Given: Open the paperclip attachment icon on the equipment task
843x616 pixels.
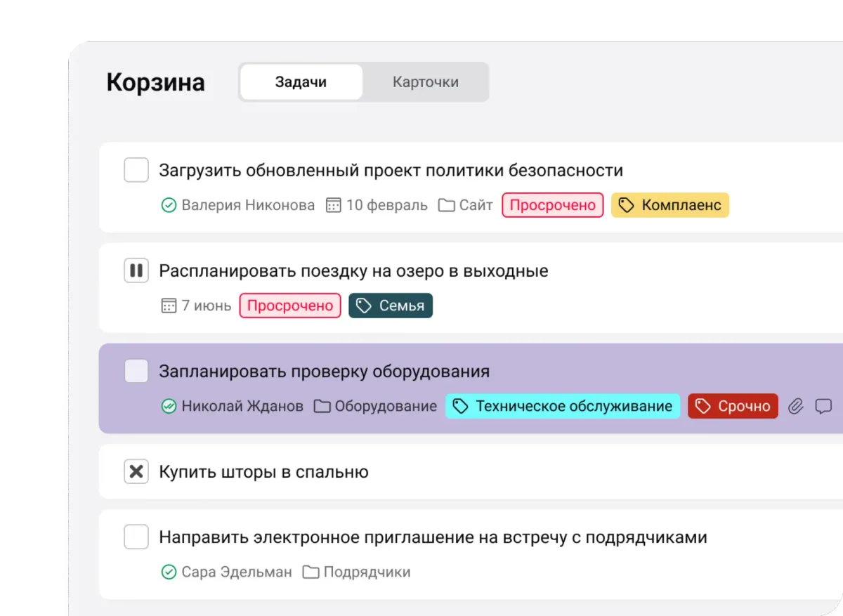Looking at the screenshot, I should point(795,406).
